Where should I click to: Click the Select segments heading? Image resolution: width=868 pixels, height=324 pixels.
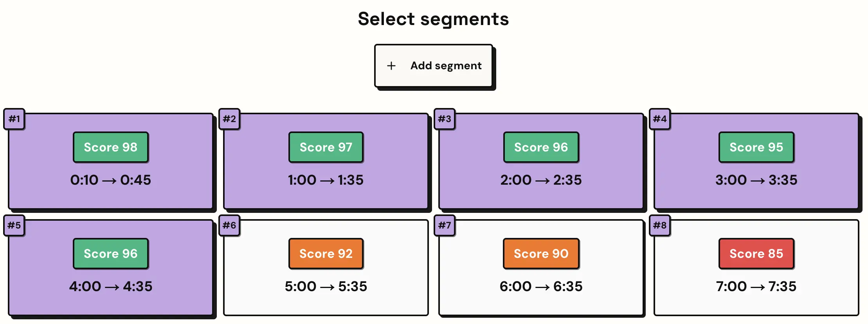(x=434, y=18)
